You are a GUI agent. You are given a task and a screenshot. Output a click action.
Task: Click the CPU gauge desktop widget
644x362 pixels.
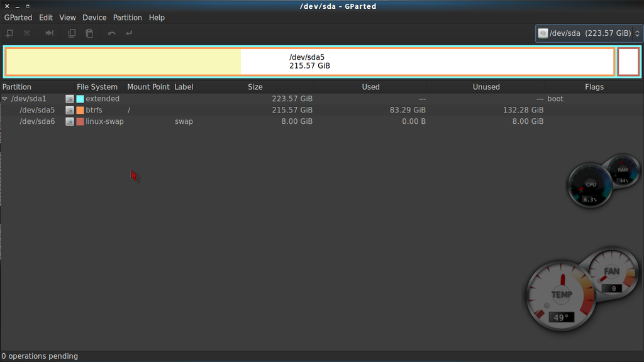click(x=590, y=185)
